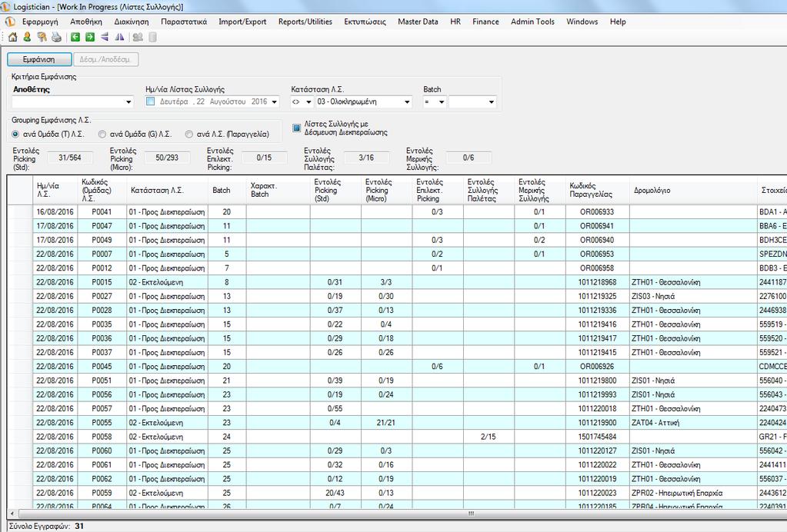
Task: Open the Παραστατικά menu
Action: click(x=184, y=22)
